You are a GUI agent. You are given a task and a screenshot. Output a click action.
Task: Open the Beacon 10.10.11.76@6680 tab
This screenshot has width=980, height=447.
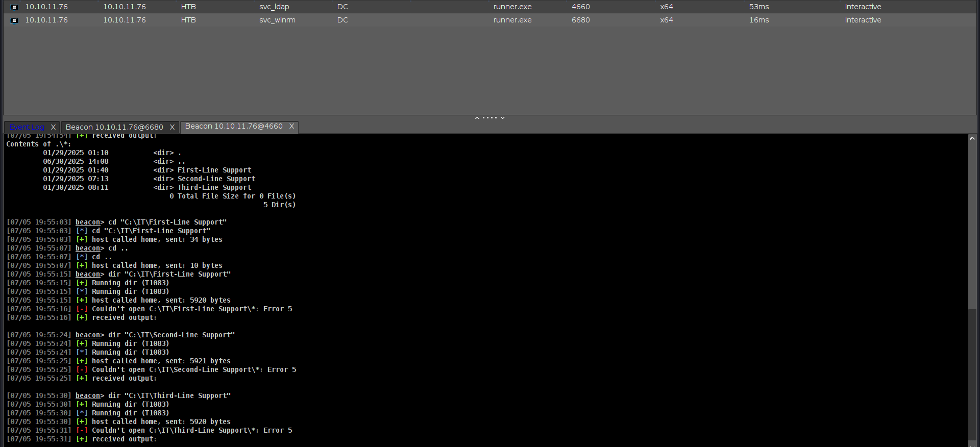coord(114,127)
